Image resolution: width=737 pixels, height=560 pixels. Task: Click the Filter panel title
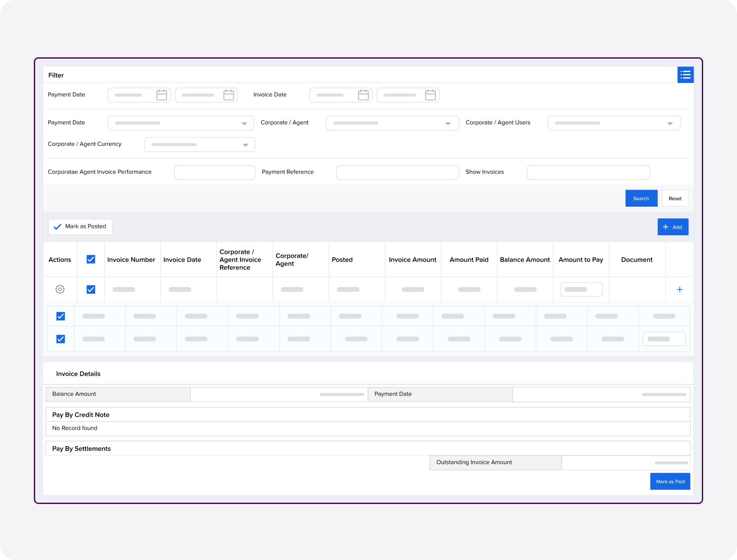coord(56,75)
